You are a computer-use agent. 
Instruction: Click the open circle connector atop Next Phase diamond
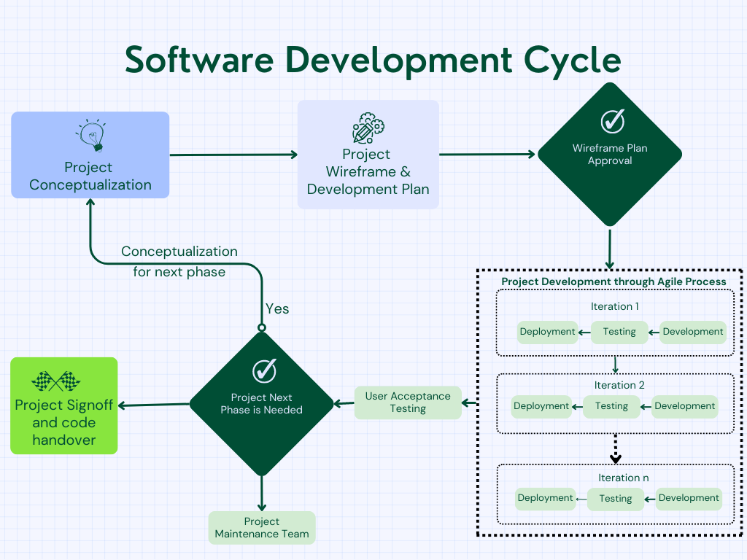point(262,327)
